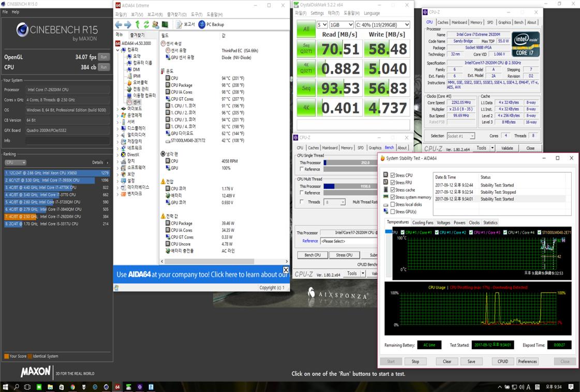Run the OpenGL test in Cinebench
Screen dimensions: 580x392
104,57
